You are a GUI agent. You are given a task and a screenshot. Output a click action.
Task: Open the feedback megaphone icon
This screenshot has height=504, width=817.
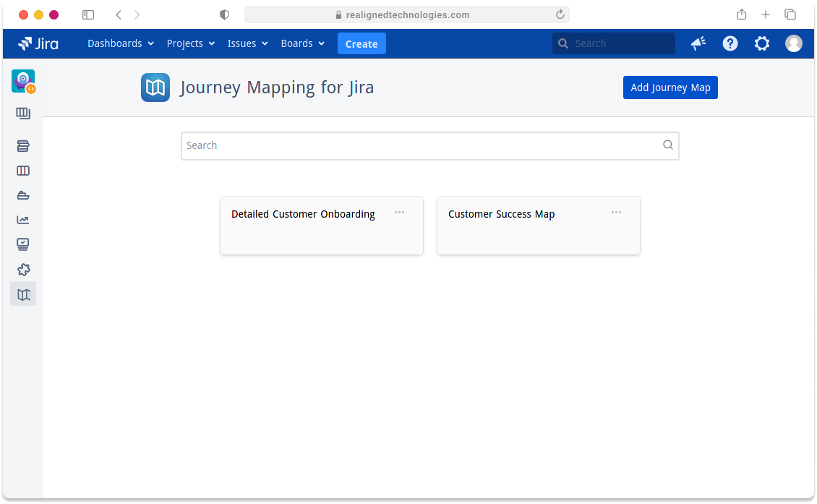pyautogui.click(x=698, y=44)
